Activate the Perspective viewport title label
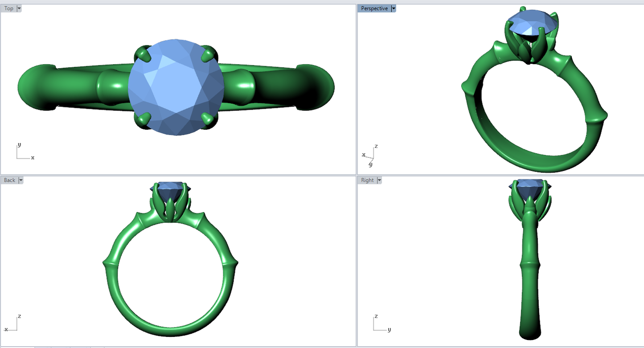The width and height of the screenshot is (644, 348). click(374, 8)
